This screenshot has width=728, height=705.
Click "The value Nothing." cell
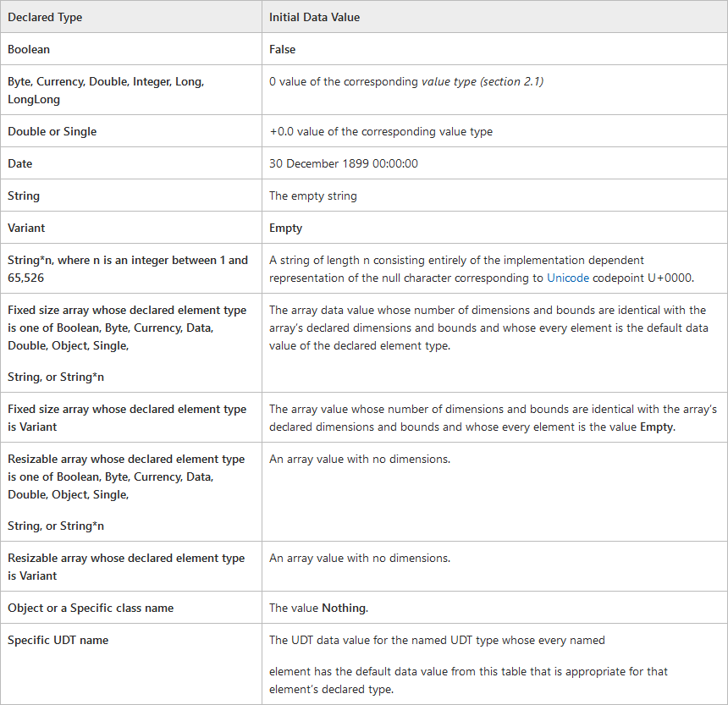[318, 608]
